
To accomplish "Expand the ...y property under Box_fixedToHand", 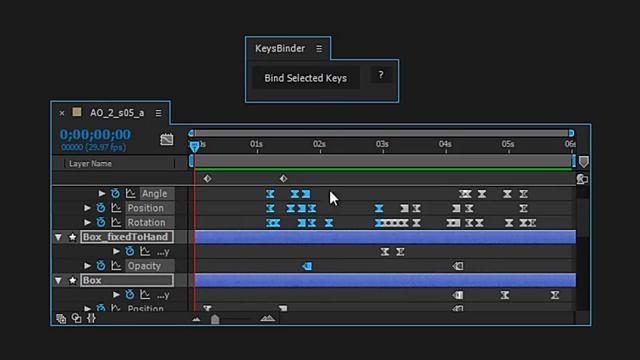I will (116, 251).
